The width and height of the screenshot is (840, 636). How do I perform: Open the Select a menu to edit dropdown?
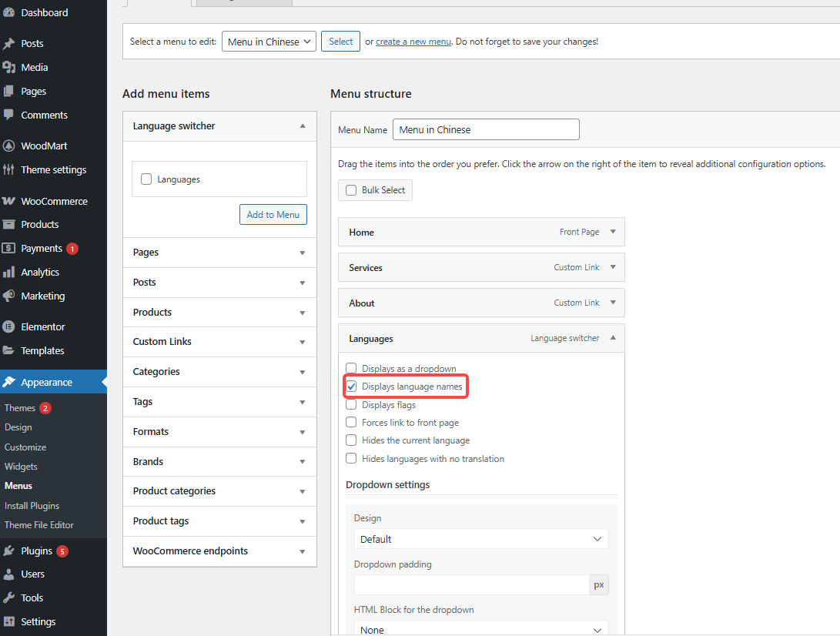tap(269, 42)
